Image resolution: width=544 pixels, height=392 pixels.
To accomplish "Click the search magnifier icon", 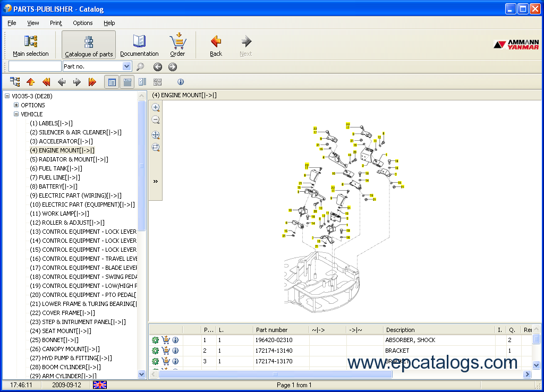I will click(x=140, y=66).
